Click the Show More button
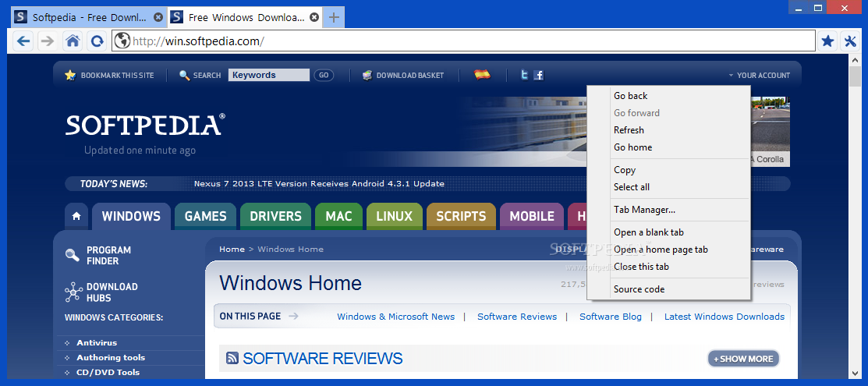The height and width of the screenshot is (386, 868). [743, 358]
